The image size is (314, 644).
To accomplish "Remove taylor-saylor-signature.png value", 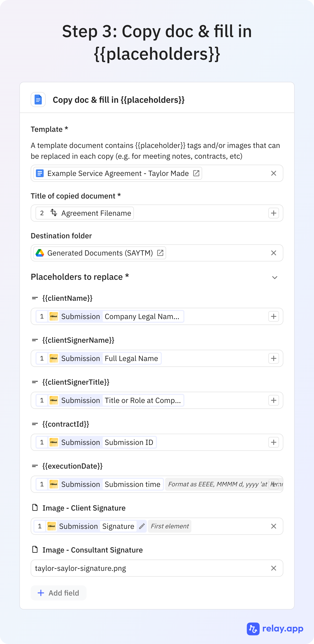I will [274, 568].
